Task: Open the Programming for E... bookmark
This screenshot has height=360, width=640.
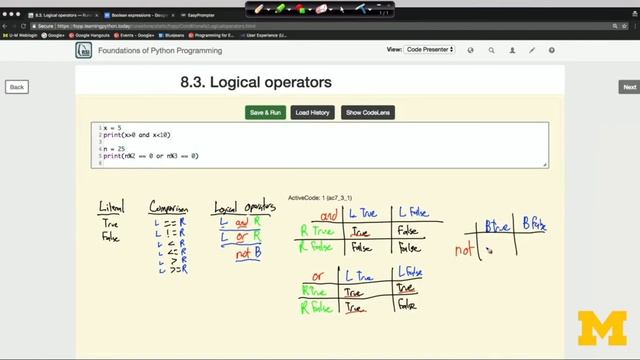Action: coord(211,36)
